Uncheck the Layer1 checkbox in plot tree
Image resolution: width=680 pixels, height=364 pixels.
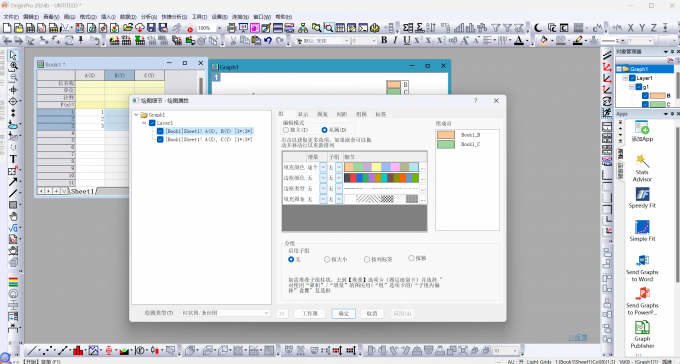coord(152,123)
